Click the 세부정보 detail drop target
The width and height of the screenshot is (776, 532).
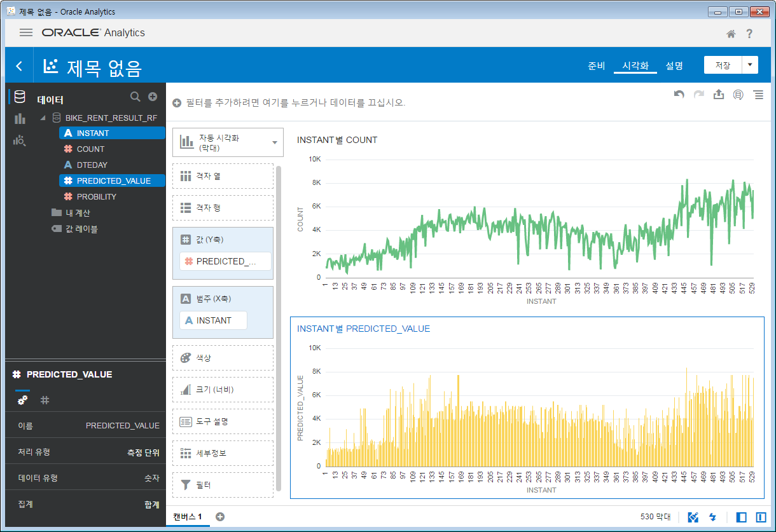pos(223,453)
